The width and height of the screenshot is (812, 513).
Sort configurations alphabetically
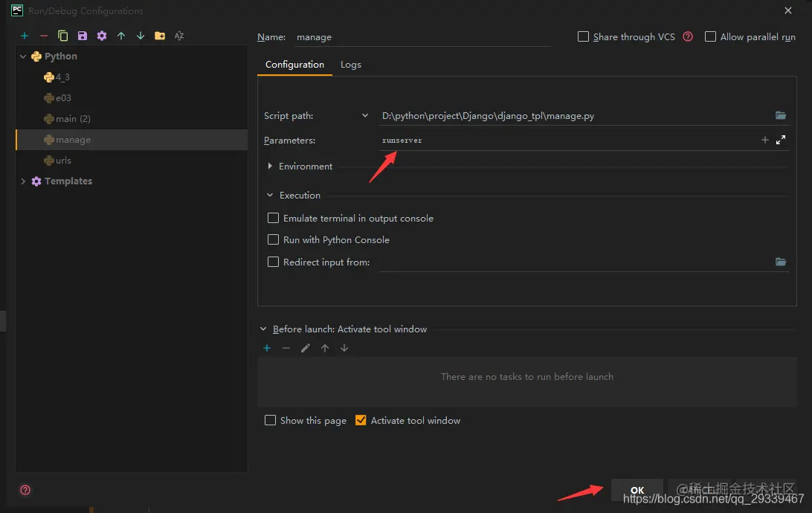click(x=179, y=36)
